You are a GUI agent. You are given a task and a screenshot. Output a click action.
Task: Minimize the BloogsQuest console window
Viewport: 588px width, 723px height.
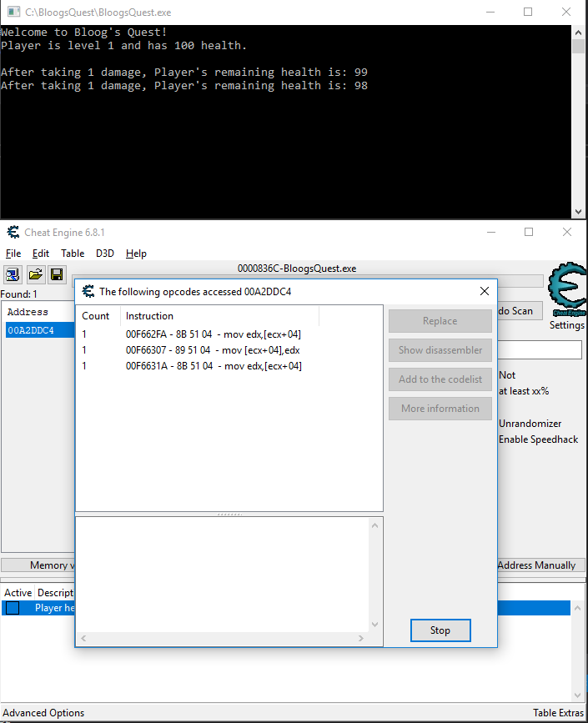point(490,12)
